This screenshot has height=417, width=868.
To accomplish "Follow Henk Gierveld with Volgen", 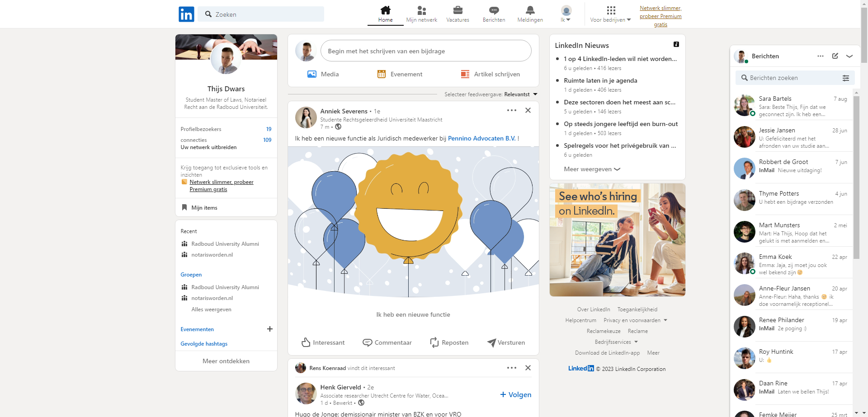I will click(516, 394).
